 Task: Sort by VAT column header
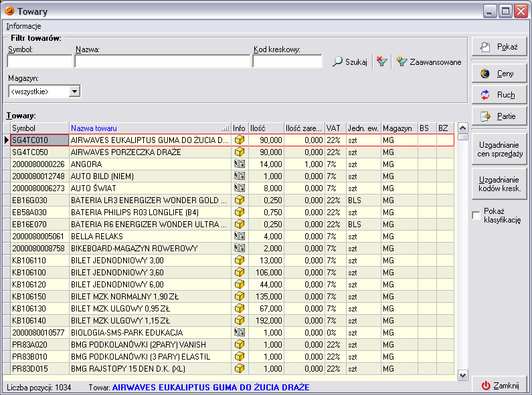[335, 128]
